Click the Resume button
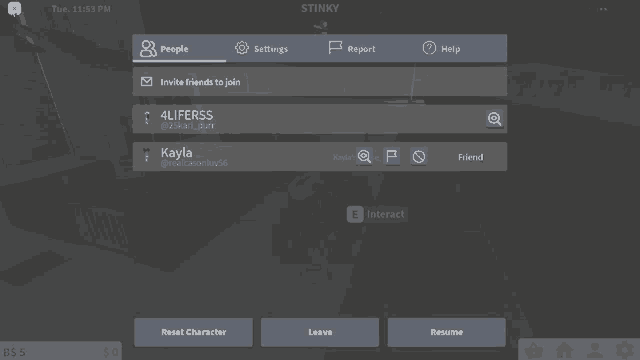 [x=447, y=332]
